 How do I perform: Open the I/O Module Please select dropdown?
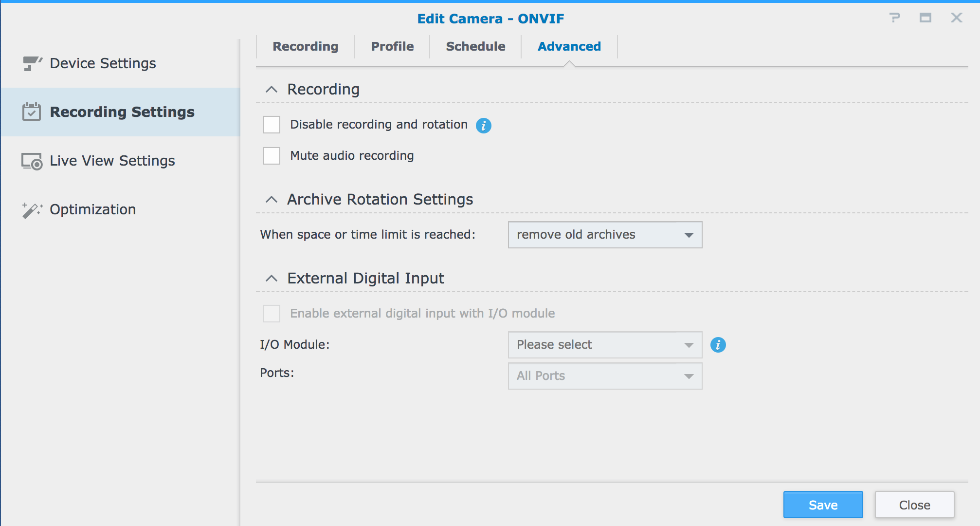(x=605, y=345)
